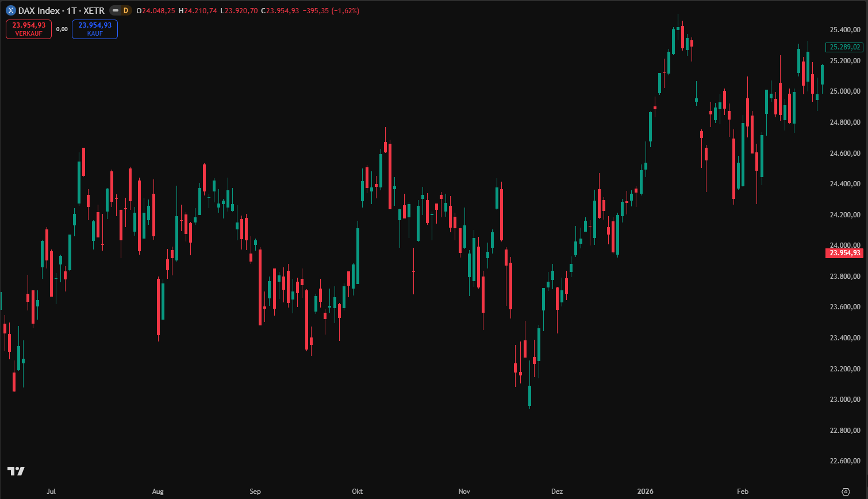868x499 pixels.
Task: Click the 0,00 spread value
Action: [62, 29]
